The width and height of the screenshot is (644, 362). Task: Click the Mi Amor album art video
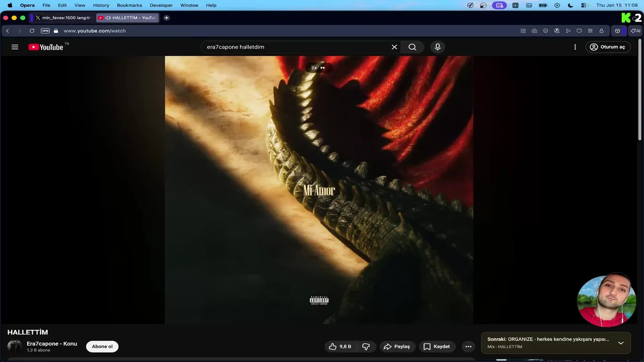point(319,190)
